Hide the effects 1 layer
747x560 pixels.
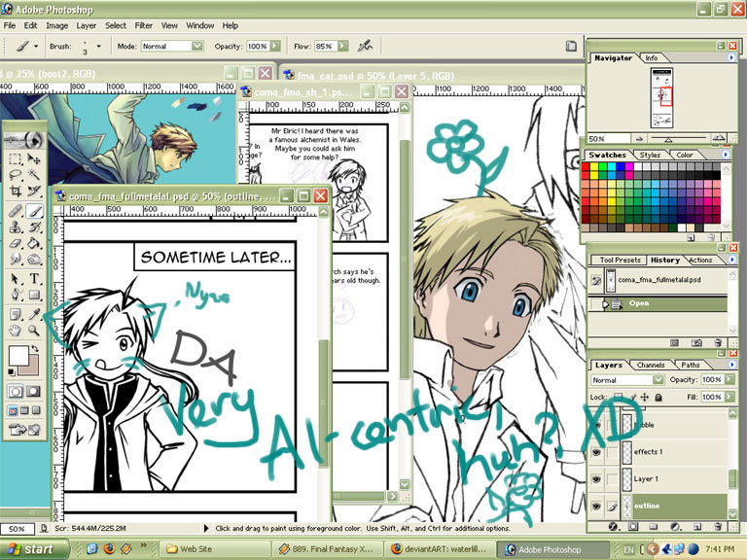pyautogui.click(x=596, y=452)
